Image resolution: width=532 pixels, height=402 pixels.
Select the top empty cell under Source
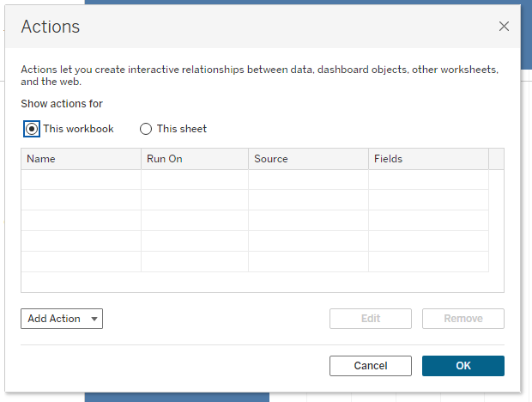[308, 180]
